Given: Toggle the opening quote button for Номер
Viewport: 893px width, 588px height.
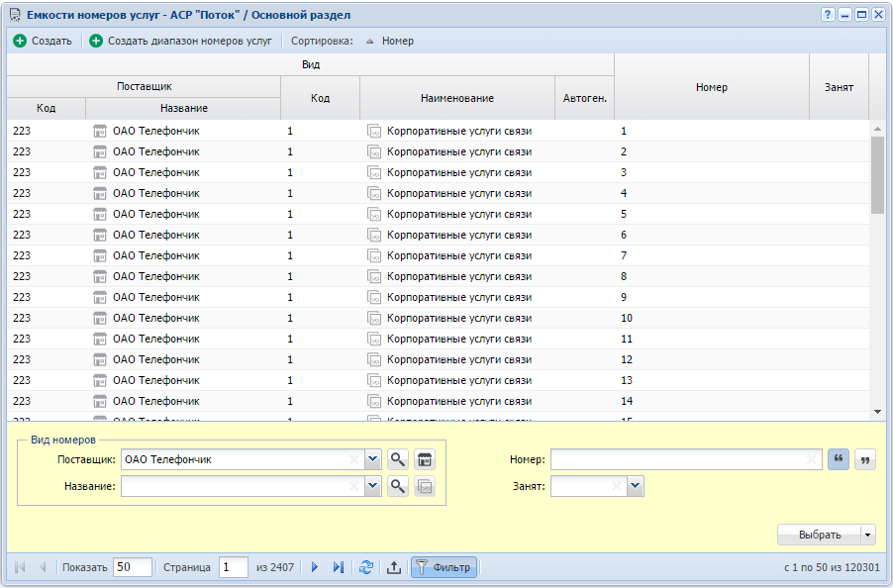Looking at the screenshot, I should click(839, 459).
